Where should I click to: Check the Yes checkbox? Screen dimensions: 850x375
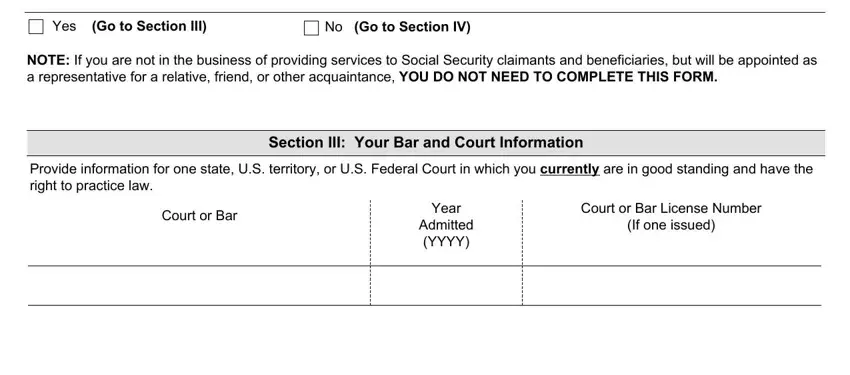coord(36,27)
